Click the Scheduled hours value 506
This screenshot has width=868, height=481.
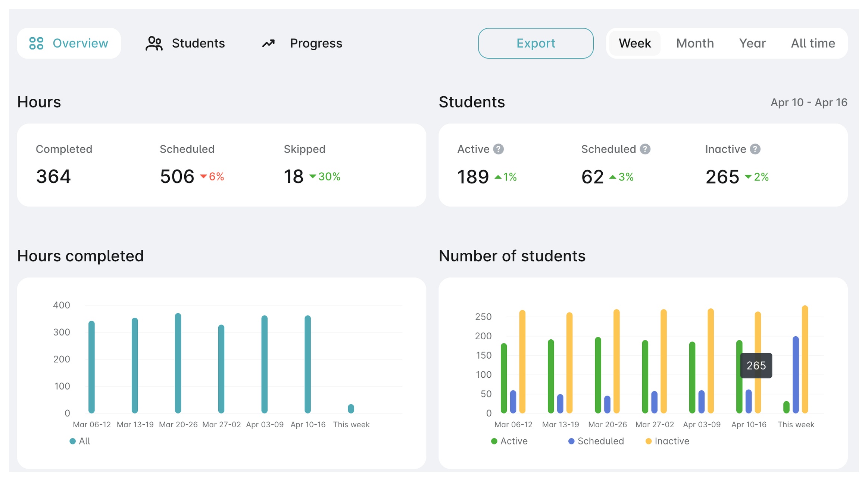177,176
